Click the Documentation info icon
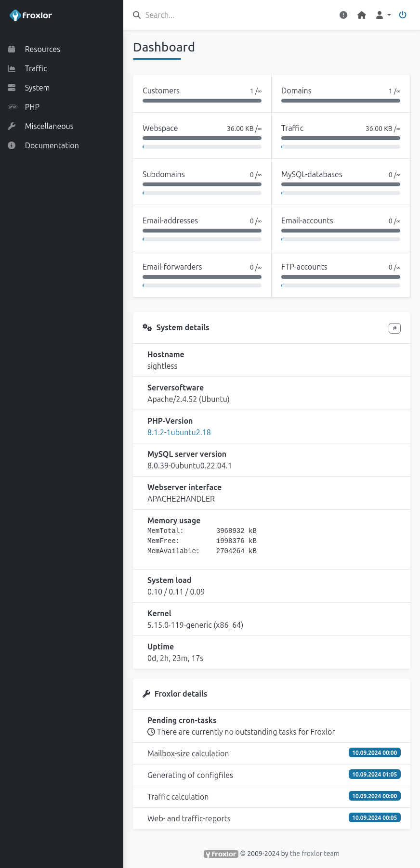 (x=12, y=145)
